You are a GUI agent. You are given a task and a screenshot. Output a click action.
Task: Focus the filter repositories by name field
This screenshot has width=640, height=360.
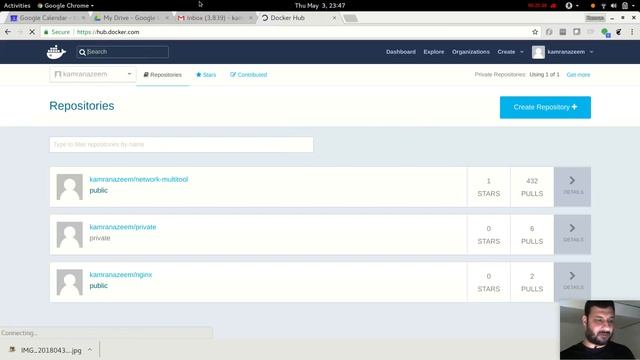(x=181, y=144)
